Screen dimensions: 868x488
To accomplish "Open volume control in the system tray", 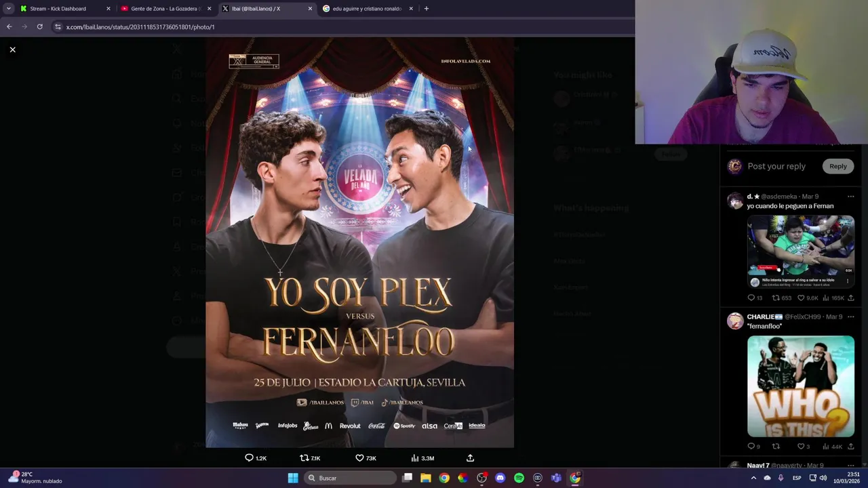I will (823, 478).
